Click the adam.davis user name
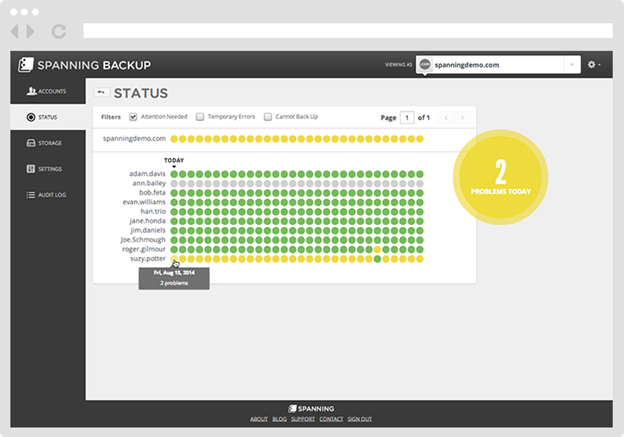624x437 pixels. point(147,174)
